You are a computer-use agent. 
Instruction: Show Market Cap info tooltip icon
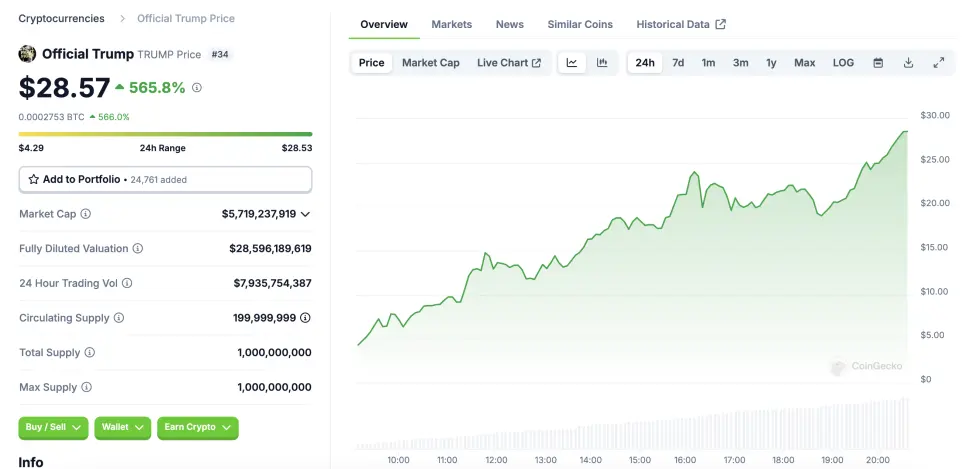(86, 214)
